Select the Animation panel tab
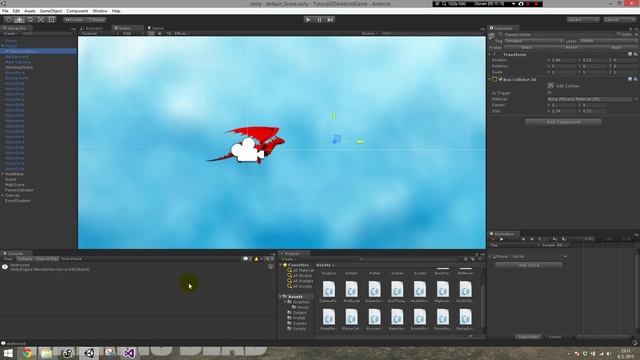Screen dimensions: 640x360 point(503,234)
